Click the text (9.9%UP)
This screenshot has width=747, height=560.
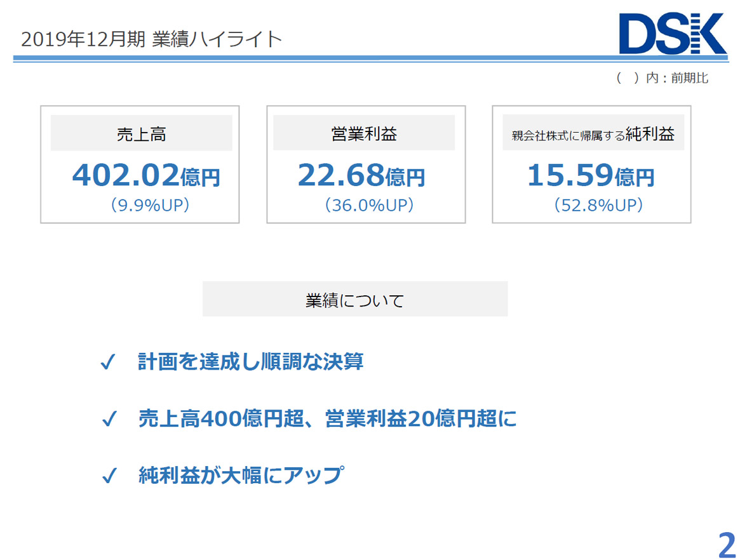150,205
